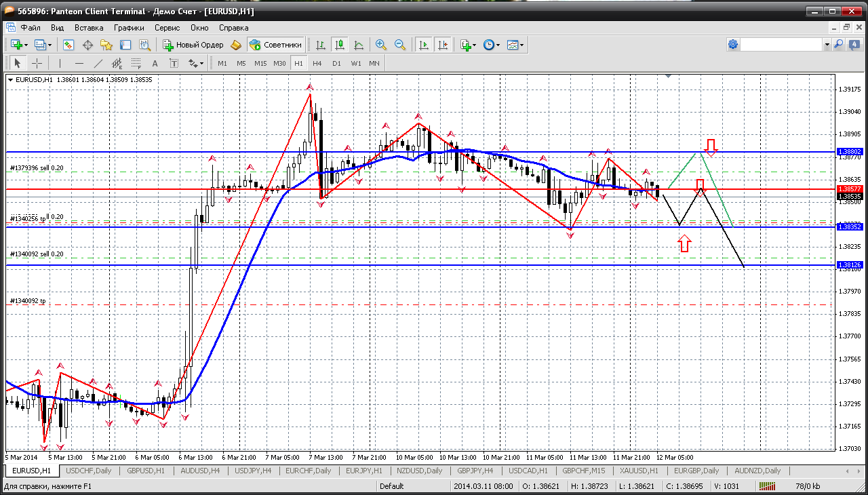Image resolution: width=868 pixels, height=495 pixels.
Task: Open the zoom in magnifier tool
Action: 381,45
